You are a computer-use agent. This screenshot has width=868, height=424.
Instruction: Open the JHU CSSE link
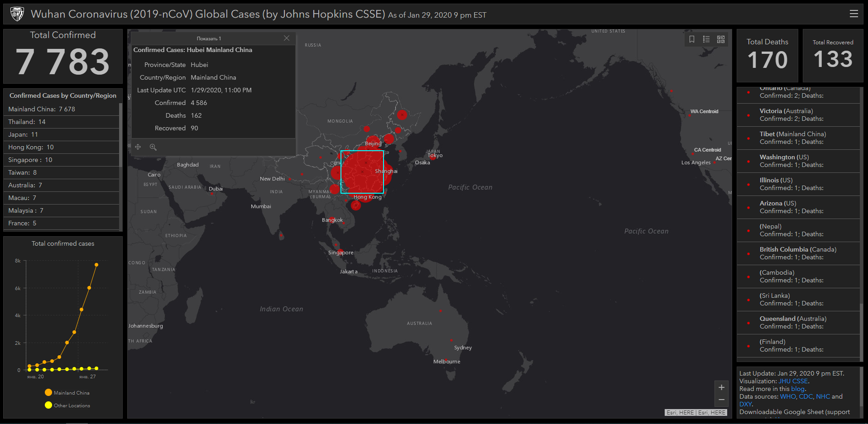[793, 381]
